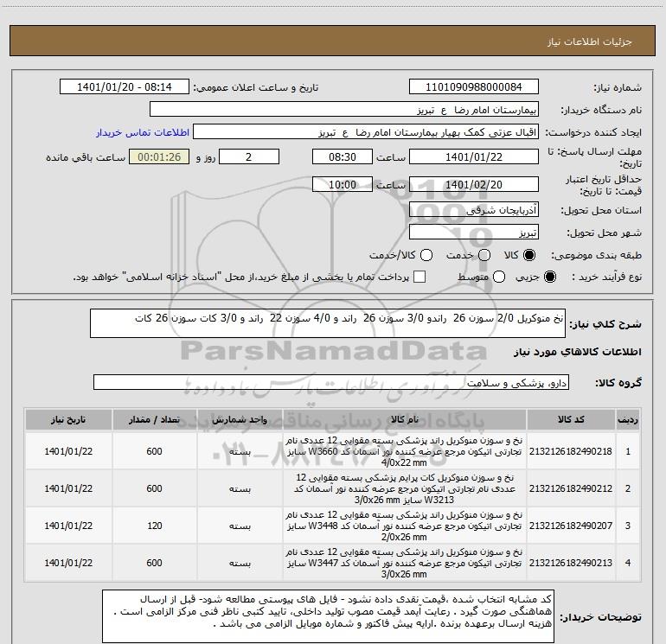Select product code 213212618249021​8 in row 1
Image resolution: width=666 pixels, height=644 pixels.
(571, 451)
